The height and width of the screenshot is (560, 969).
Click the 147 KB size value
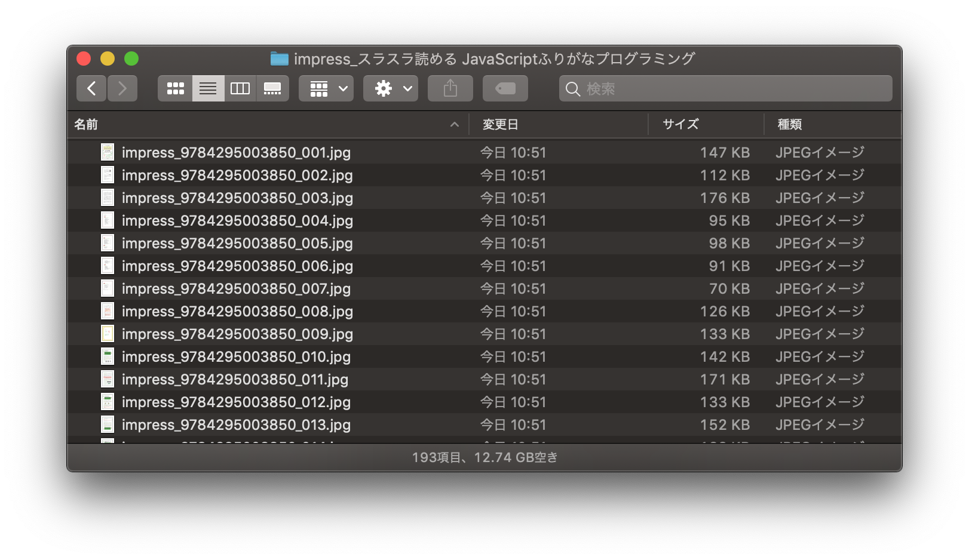[725, 153]
